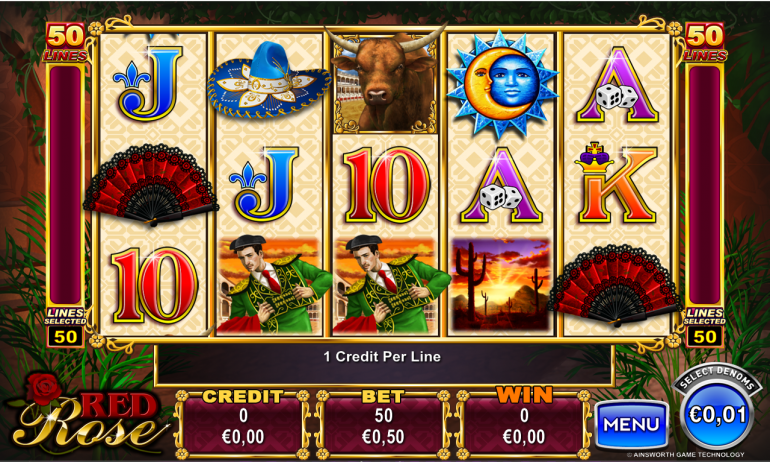Click the WIN amount display
The width and height of the screenshot is (770, 462).
[524, 425]
